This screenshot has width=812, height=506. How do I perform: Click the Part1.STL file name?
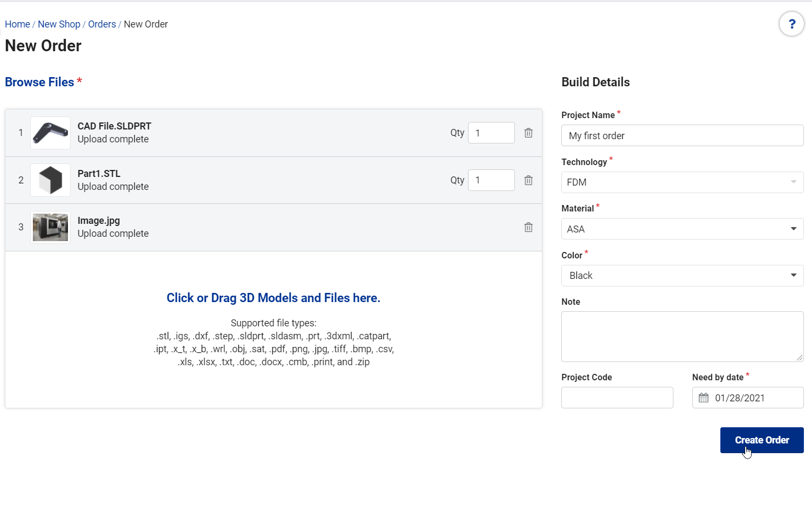99,174
